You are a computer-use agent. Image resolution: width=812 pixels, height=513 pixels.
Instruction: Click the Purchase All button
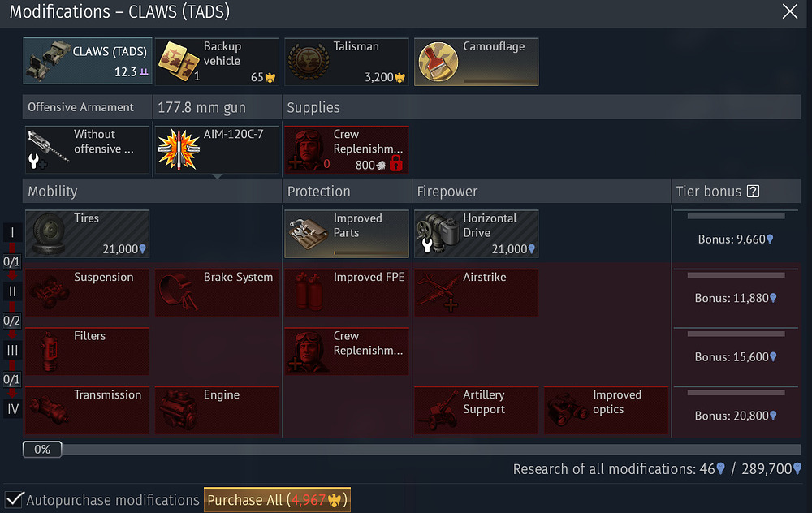point(277,500)
